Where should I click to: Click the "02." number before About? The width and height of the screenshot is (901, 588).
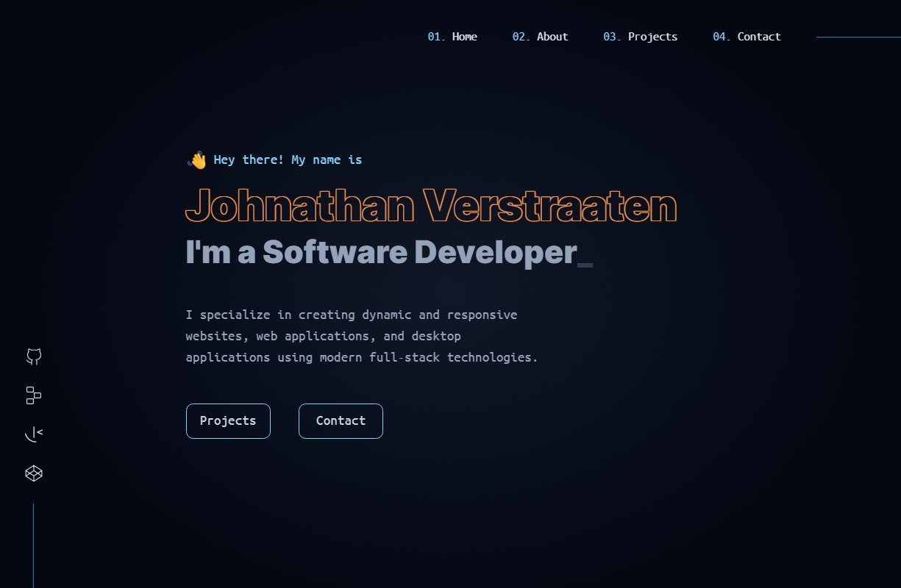[521, 37]
